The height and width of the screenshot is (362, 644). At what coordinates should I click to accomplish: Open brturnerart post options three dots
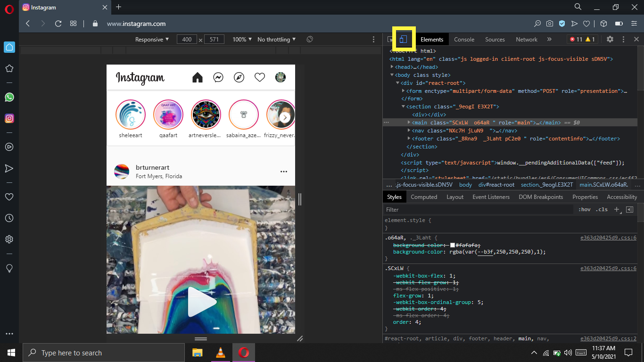click(x=284, y=172)
